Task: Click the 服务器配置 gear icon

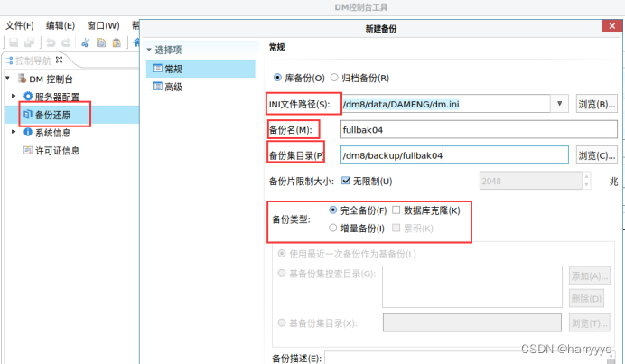Action: pos(27,96)
